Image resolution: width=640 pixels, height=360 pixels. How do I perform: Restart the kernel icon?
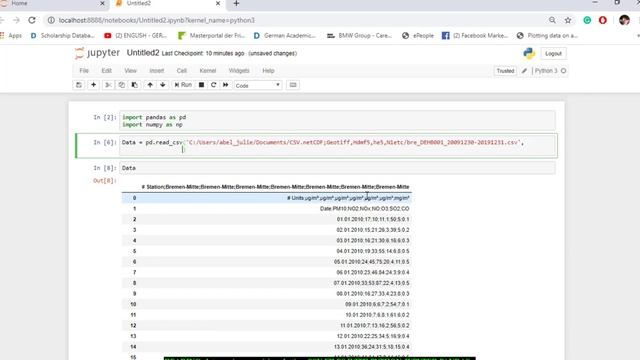[x=213, y=85]
